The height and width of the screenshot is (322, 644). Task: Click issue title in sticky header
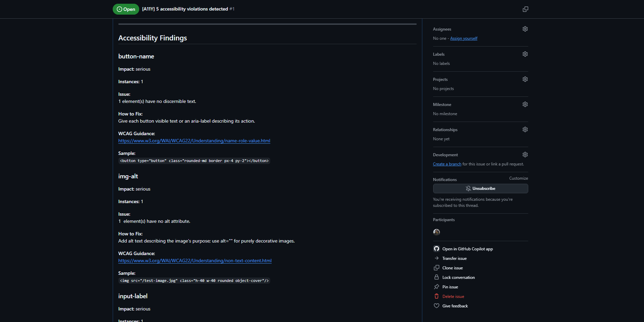[185, 9]
